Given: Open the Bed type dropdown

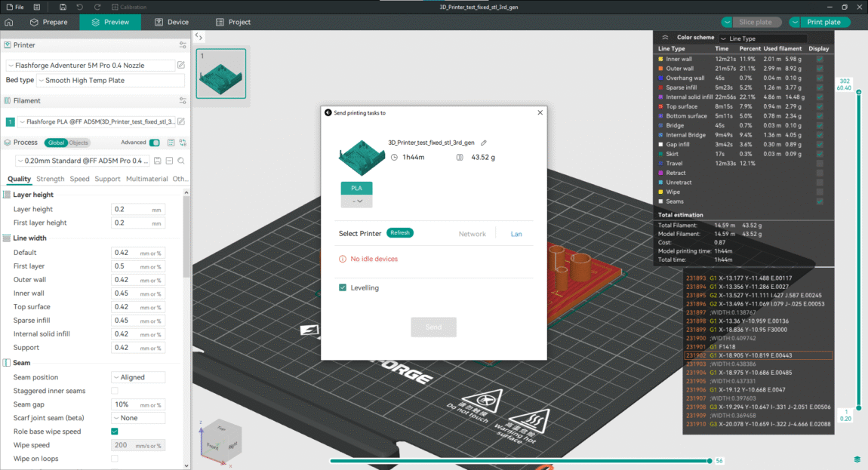Looking at the screenshot, I should click(111, 80).
